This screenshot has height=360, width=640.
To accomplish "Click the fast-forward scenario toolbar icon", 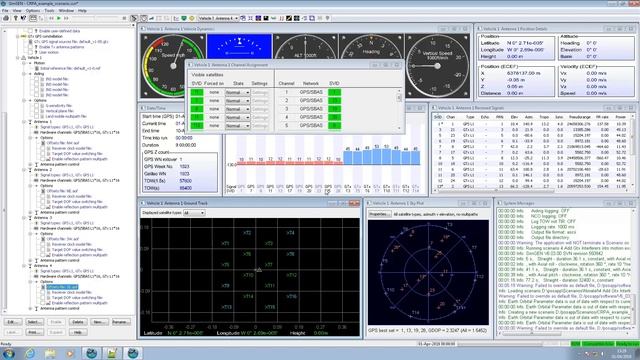I will point(66,18).
